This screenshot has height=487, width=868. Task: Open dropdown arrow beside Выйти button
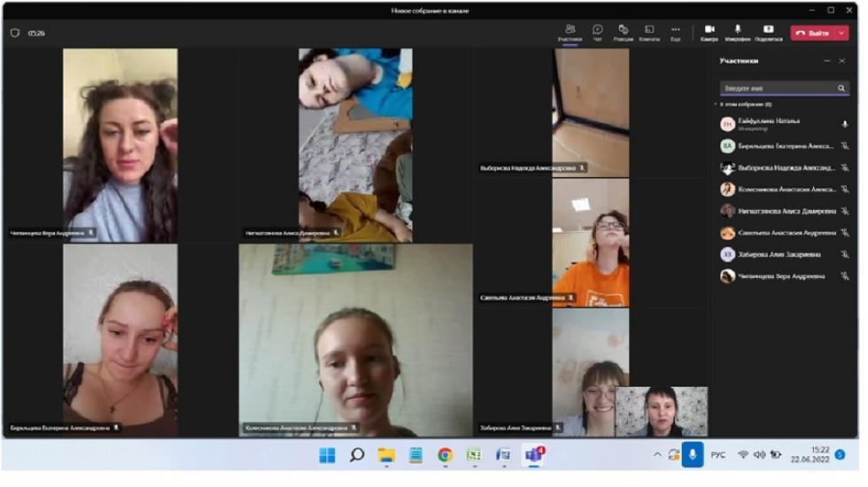pos(841,33)
